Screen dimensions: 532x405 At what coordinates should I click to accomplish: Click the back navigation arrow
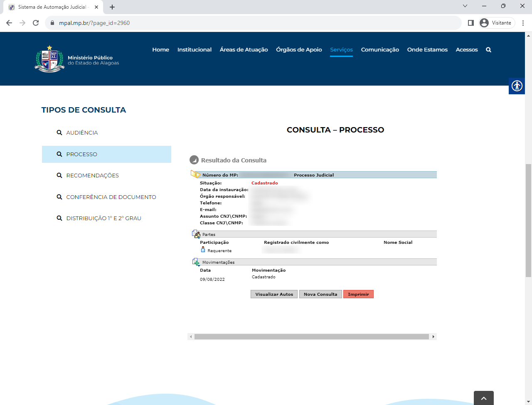click(x=9, y=23)
